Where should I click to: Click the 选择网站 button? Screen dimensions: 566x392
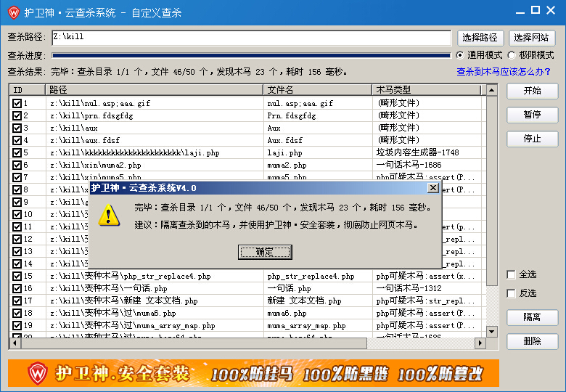[x=531, y=38]
